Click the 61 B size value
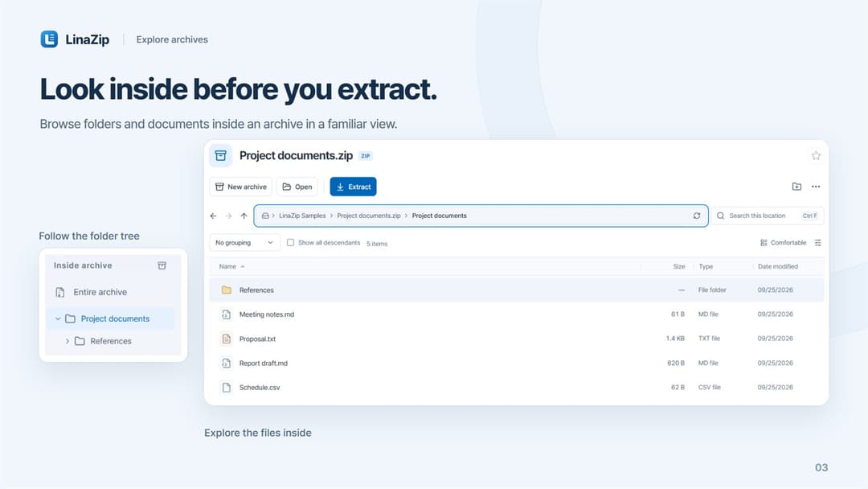The width and height of the screenshot is (868, 489). [x=678, y=314]
